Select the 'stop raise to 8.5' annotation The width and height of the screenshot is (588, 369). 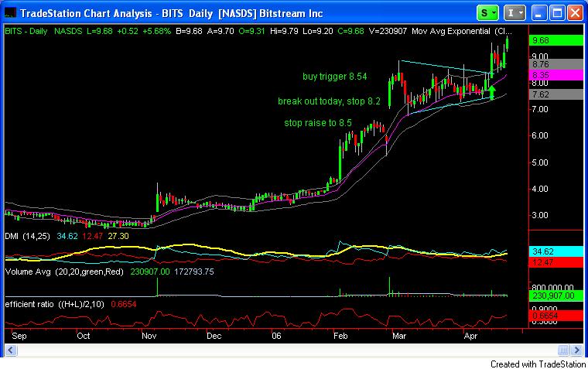[x=318, y=123]
